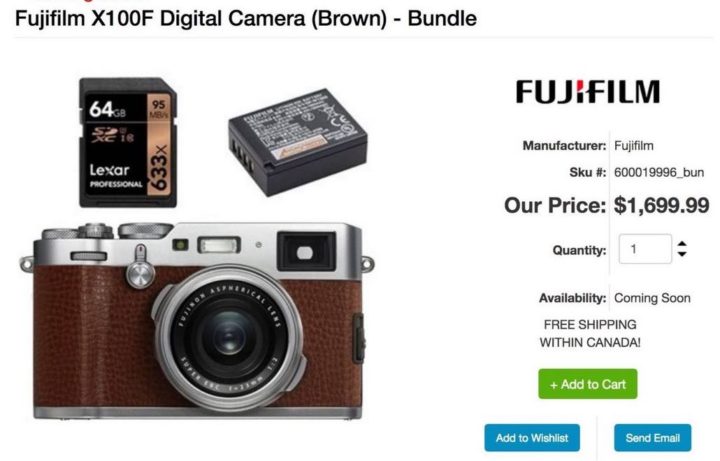Increase quantity with the up arrow

click(682, 244)
